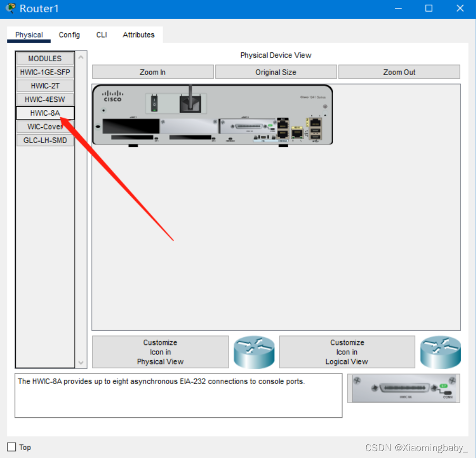This screenshot has width=476, height=458.
Task: Select the GLC-LH-SMD module
Action: [45, 140]
